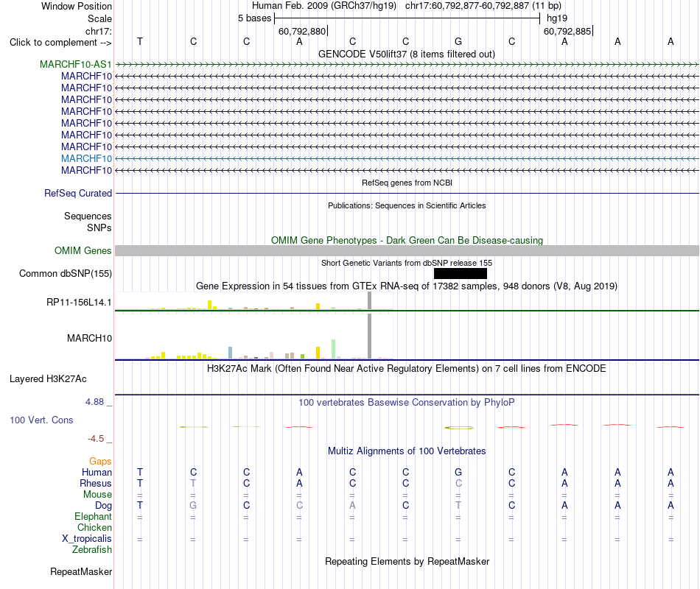
Task: Click the light green bar in MARCH10 chart
Action: point(334,349)
